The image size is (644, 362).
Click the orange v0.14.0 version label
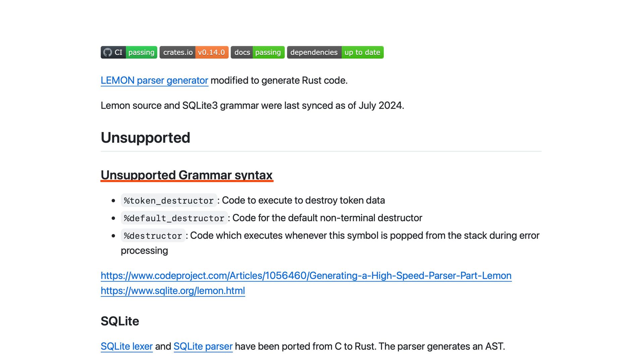[211, 52]
